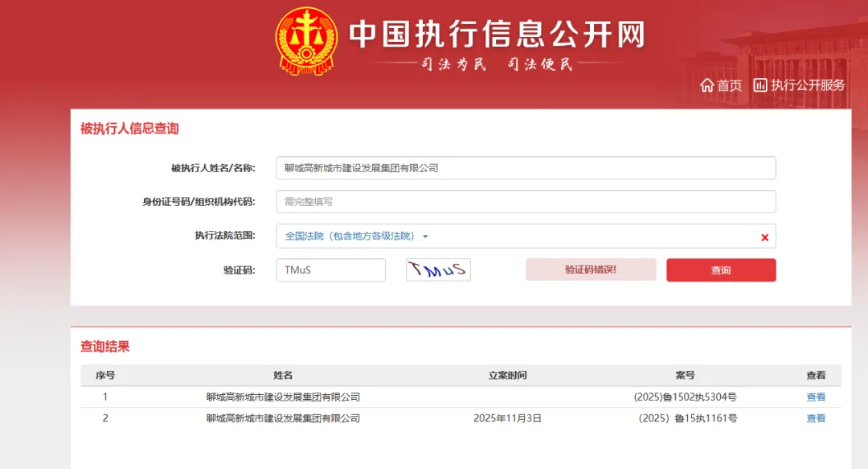Click filing date 2025年11月3日

coord(507,418)
